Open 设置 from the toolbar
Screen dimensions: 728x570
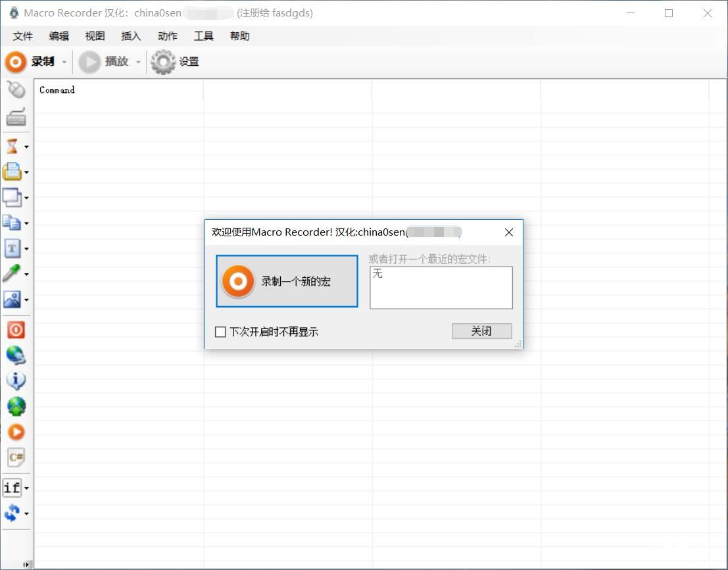coord(175,62)
